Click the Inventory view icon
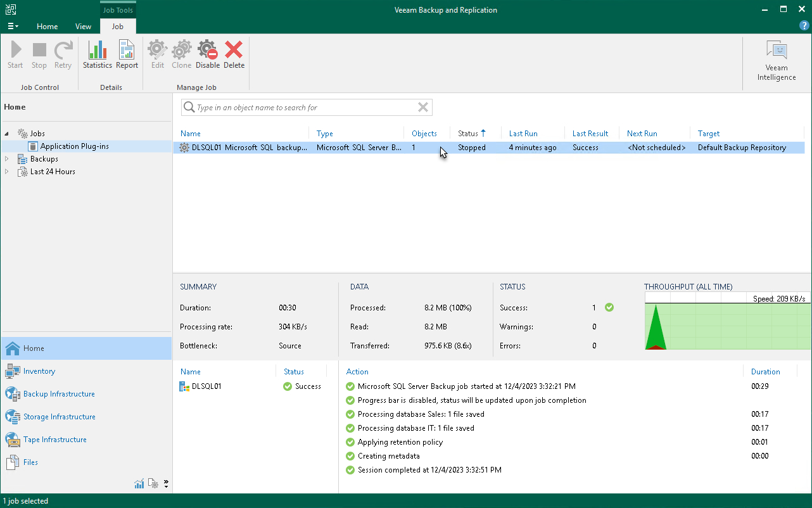The height and width of the screenshot is (508, 812). tap(13, 371)
